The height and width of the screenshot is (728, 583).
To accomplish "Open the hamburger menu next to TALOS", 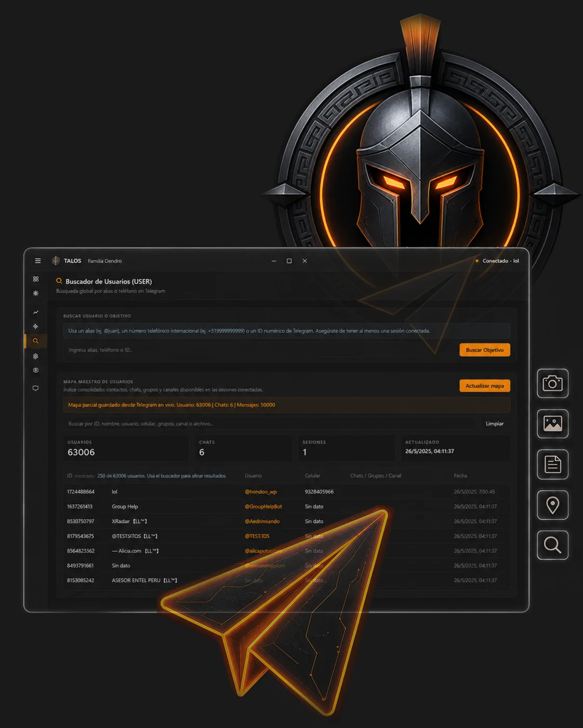I will pos(38,261).
